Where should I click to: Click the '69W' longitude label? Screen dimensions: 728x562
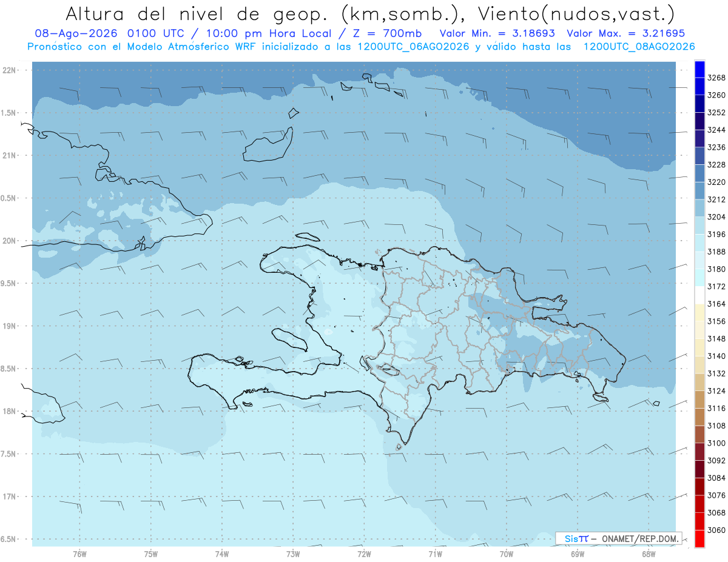click(578, 554)
